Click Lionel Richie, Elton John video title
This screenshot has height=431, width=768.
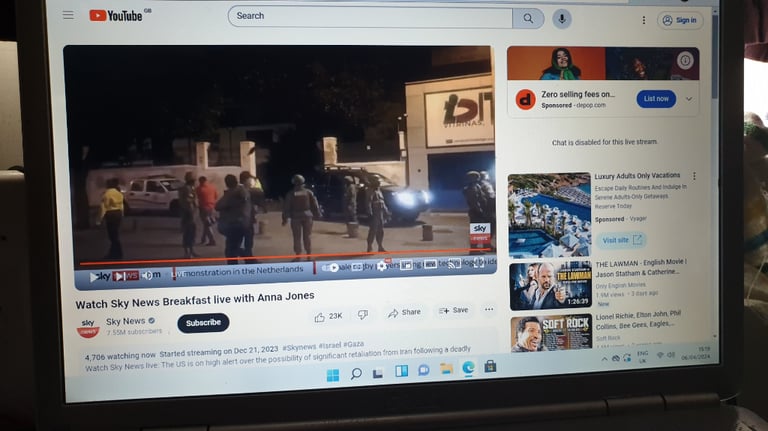point(638,319)
